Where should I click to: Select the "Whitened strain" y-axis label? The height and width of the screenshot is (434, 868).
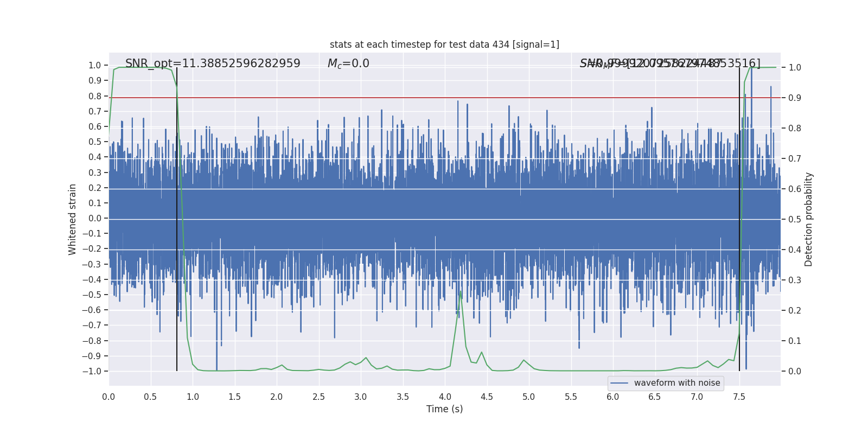[x=73, y=219]
